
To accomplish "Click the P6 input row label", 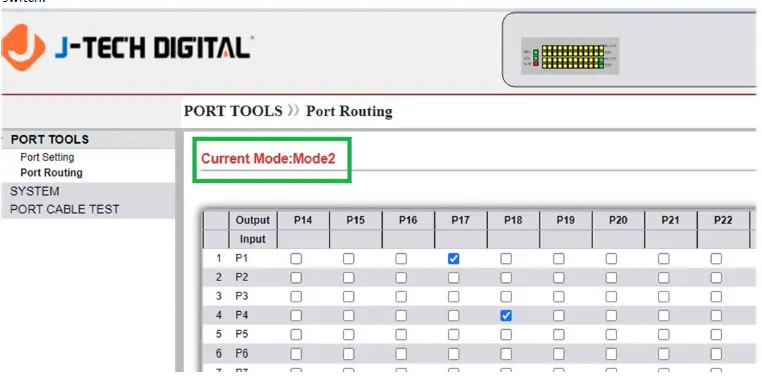I will 242,353.
